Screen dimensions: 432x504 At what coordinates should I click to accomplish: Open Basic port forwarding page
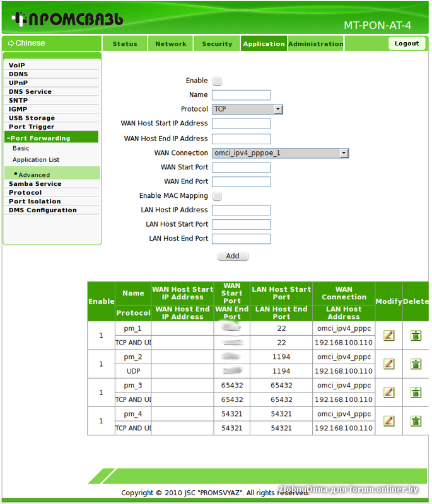pos(21,148)
